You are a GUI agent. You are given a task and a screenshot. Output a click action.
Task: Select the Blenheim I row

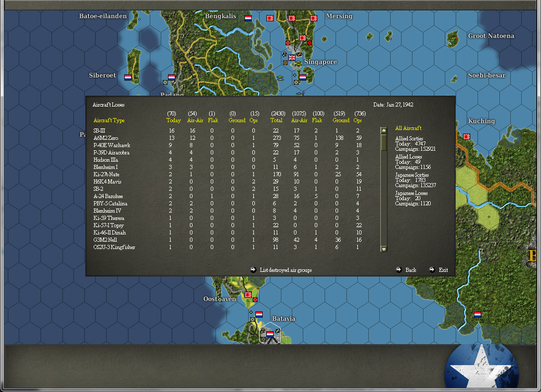228,167
